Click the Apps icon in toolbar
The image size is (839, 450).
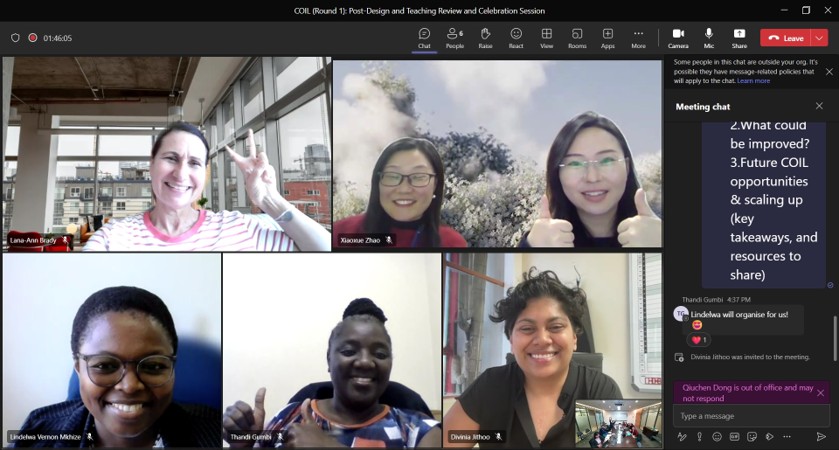608,37
